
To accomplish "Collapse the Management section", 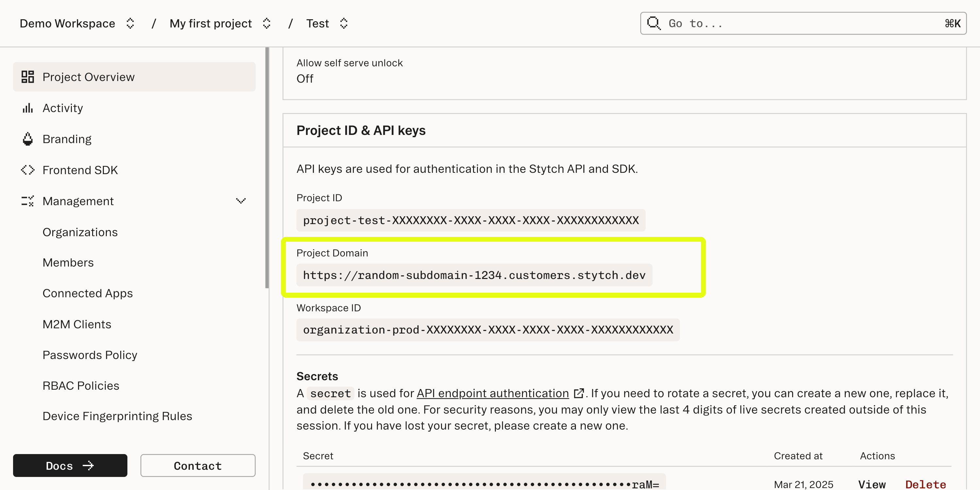I will [241, 201].
